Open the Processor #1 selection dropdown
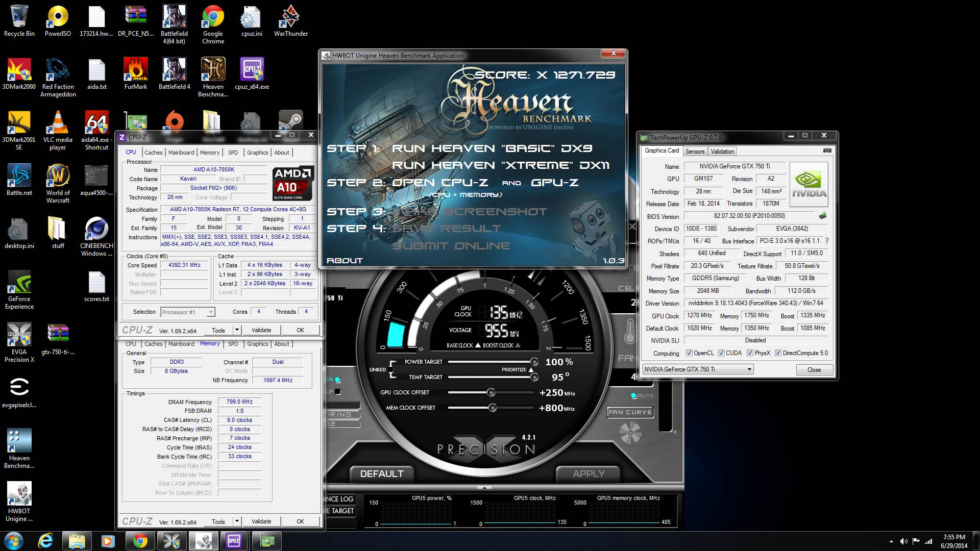Viewport: 980px width, 551px height. point(188,312)
